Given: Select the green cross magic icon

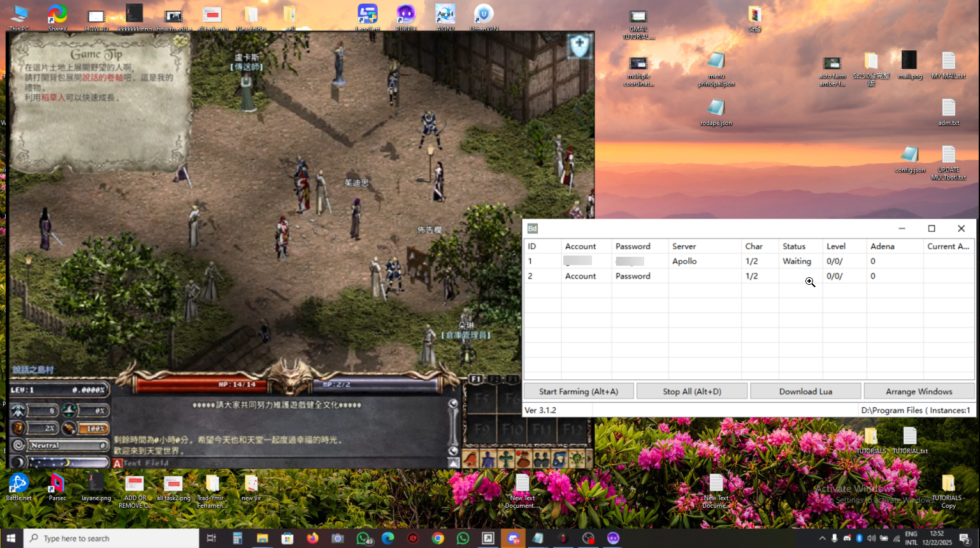Looking at the screenshot, I should pos(505,457).
